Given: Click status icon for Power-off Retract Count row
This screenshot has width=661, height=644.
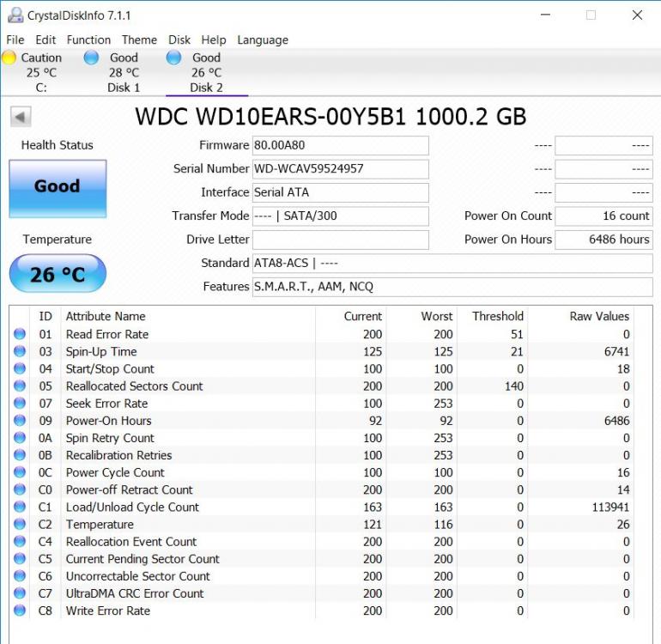Looking at the screenshot, I should point(20,489).
